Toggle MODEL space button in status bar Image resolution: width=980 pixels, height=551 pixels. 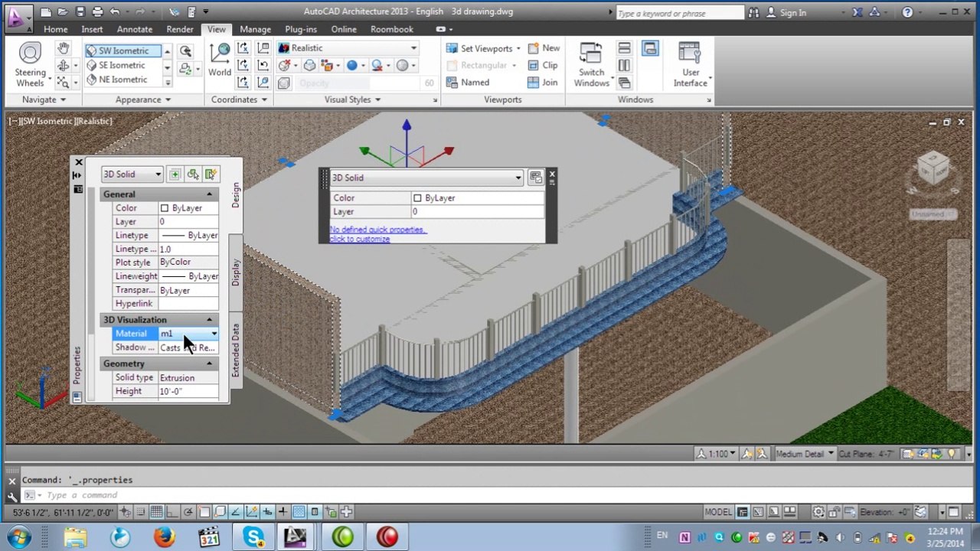(x=718, y=512)
